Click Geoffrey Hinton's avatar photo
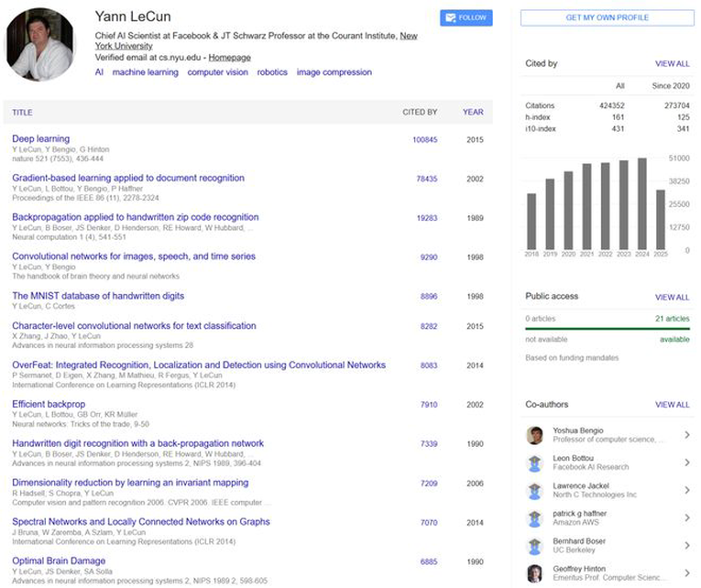Screen dimensions: 701x588 (x=535, y=573)
